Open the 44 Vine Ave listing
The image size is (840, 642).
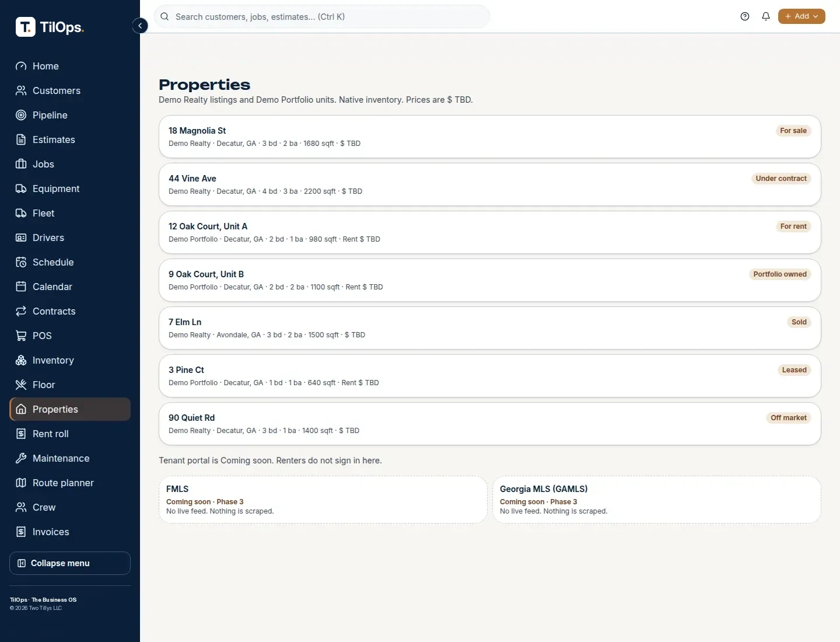click(490, 184)
